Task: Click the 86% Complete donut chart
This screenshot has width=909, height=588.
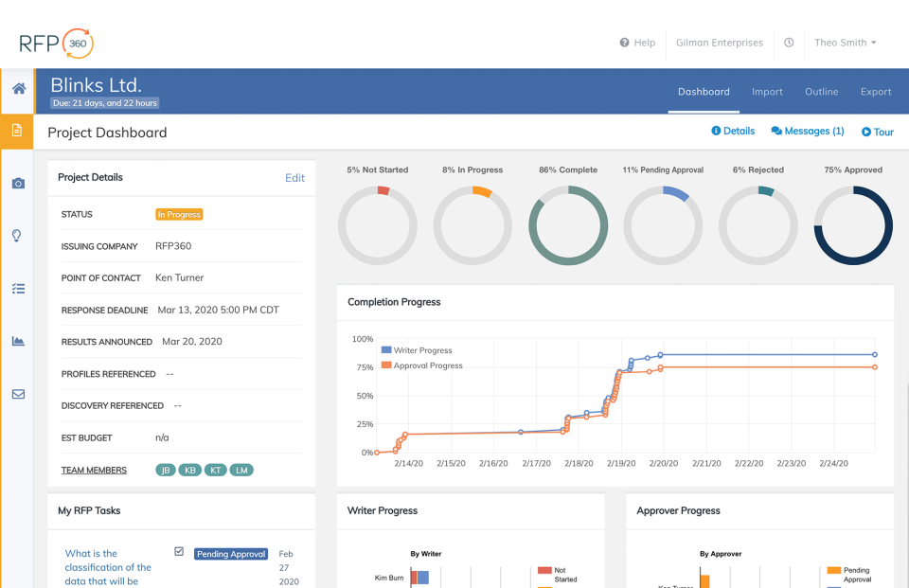Action: click(x=568, y=225)
